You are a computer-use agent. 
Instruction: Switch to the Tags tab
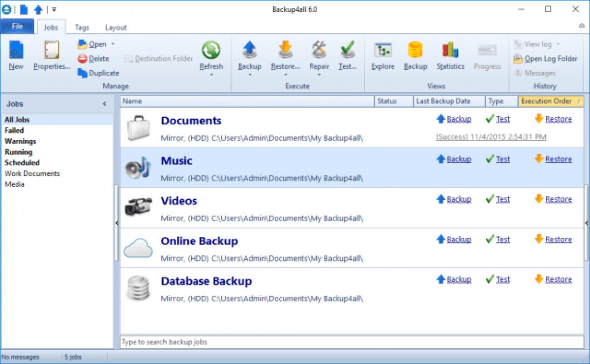tap(82, 28)
